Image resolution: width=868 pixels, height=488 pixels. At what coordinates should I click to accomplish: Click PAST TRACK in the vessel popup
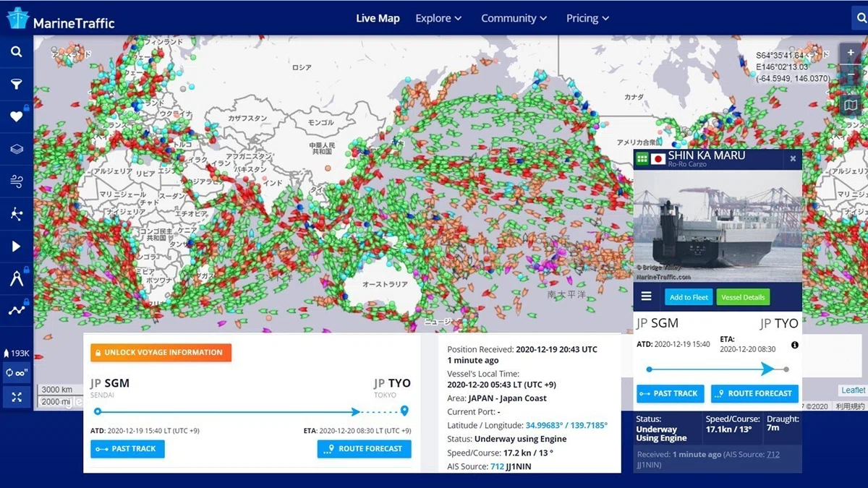coord(670,393)
